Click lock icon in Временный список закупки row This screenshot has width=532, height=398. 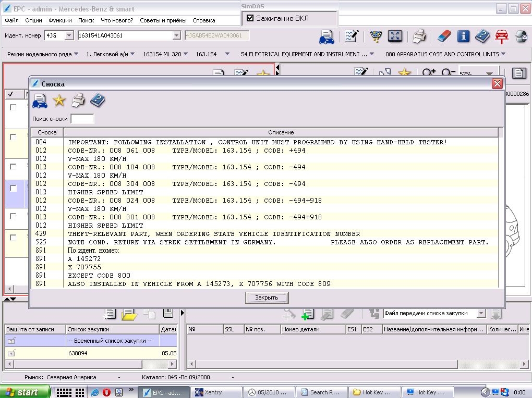pyautogui.click(x=11, y=341)
